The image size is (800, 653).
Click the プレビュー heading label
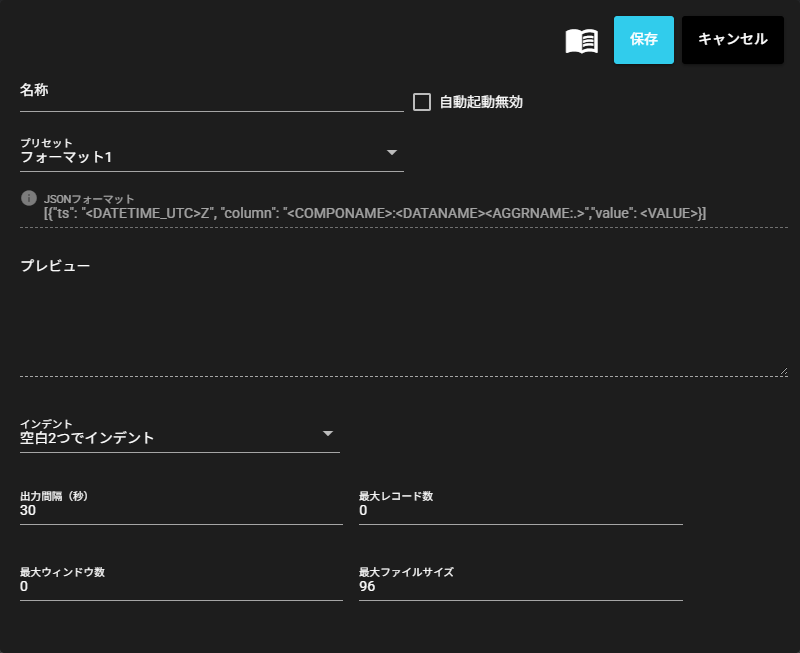(55, 266)
